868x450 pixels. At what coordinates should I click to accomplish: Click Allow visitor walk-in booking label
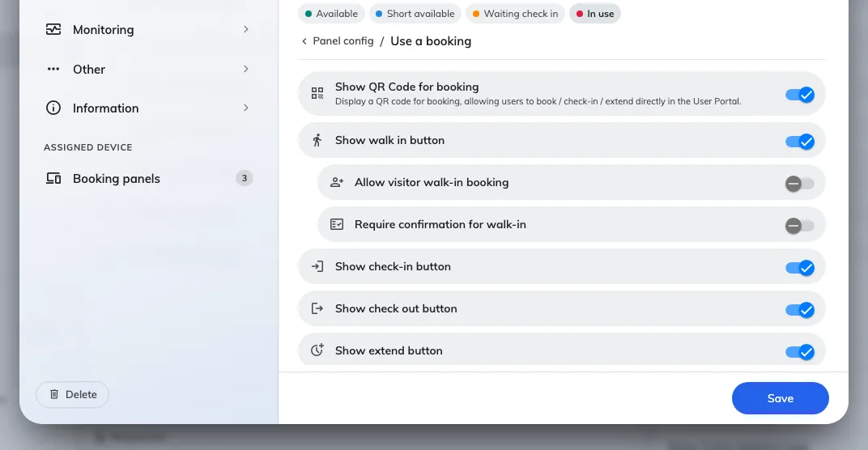tap(432, 182)
